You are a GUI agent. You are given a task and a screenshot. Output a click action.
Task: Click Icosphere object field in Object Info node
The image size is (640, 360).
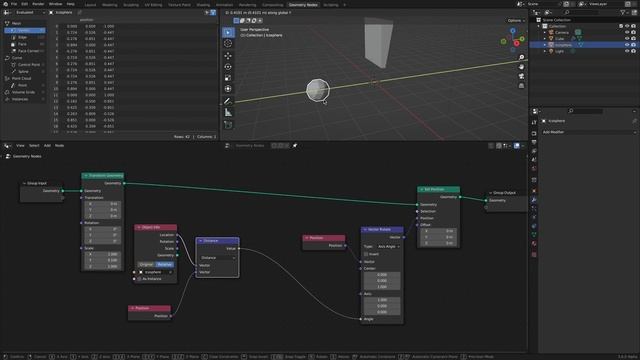click(x=155, y=272)
